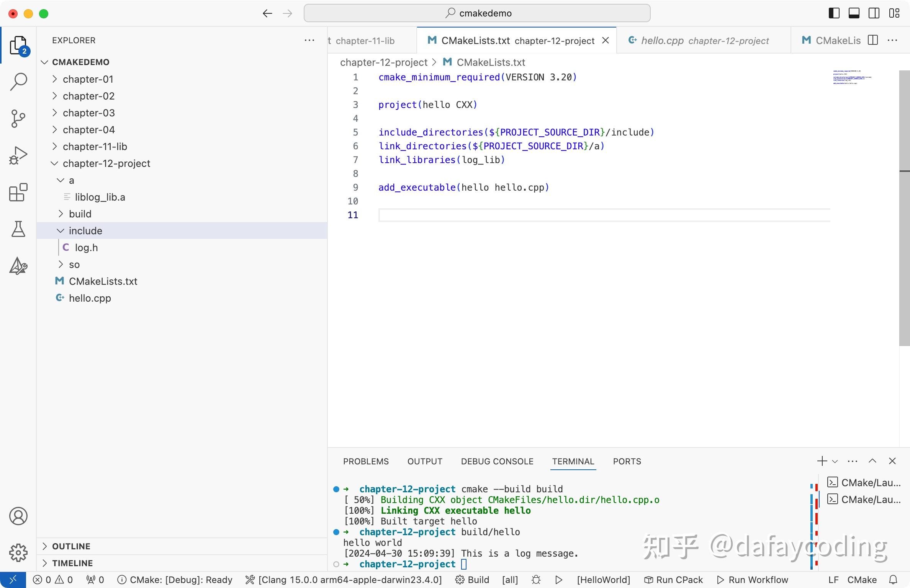The width and height of the screenshot is (910, 588).
Task: Select the Testing flask icon in activity bar
Action: tap(18, 229)
